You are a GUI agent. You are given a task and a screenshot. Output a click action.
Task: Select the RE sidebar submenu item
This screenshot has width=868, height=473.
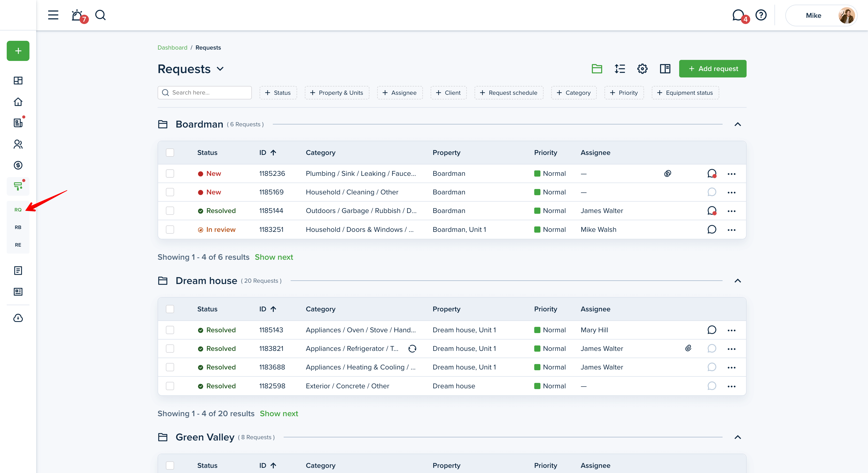pyautogui.click(x=18, y=245)
